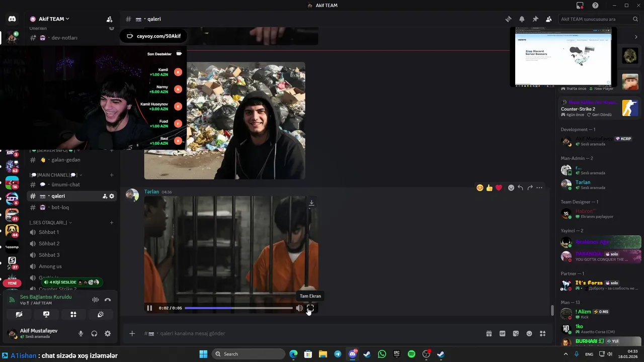Open Discord direct messages home icon
This screenshot has width=644, height=362.
(12, 19)
